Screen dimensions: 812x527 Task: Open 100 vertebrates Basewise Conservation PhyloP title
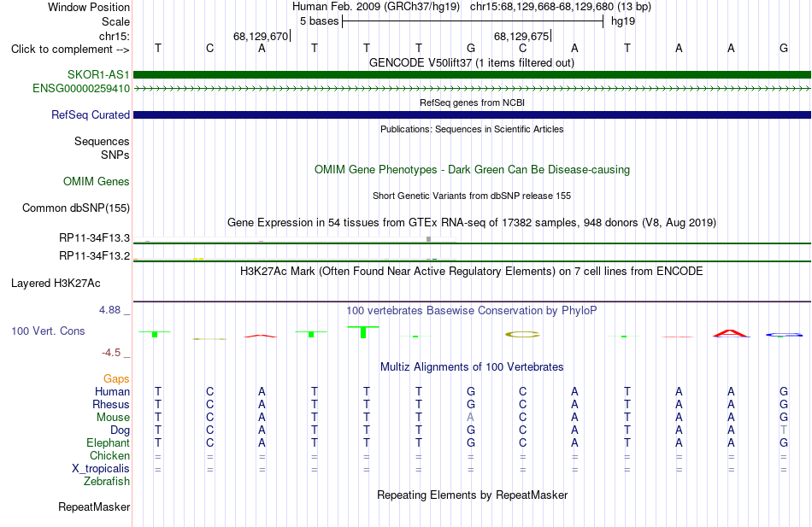tap(472, 311)
